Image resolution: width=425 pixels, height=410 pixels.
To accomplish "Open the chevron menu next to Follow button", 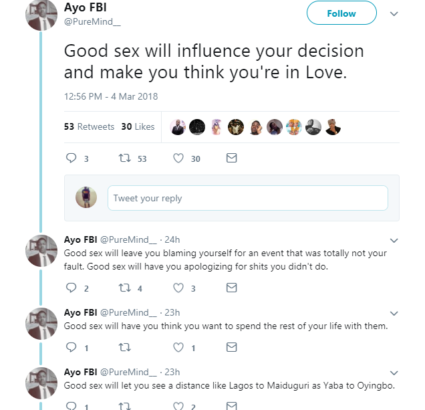I will [394, 14].
